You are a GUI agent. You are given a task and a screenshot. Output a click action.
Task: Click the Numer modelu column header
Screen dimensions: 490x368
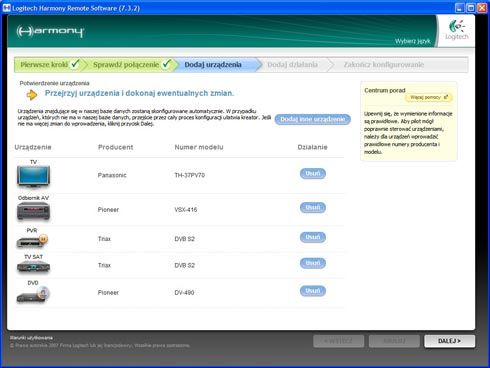click(199, 147)
